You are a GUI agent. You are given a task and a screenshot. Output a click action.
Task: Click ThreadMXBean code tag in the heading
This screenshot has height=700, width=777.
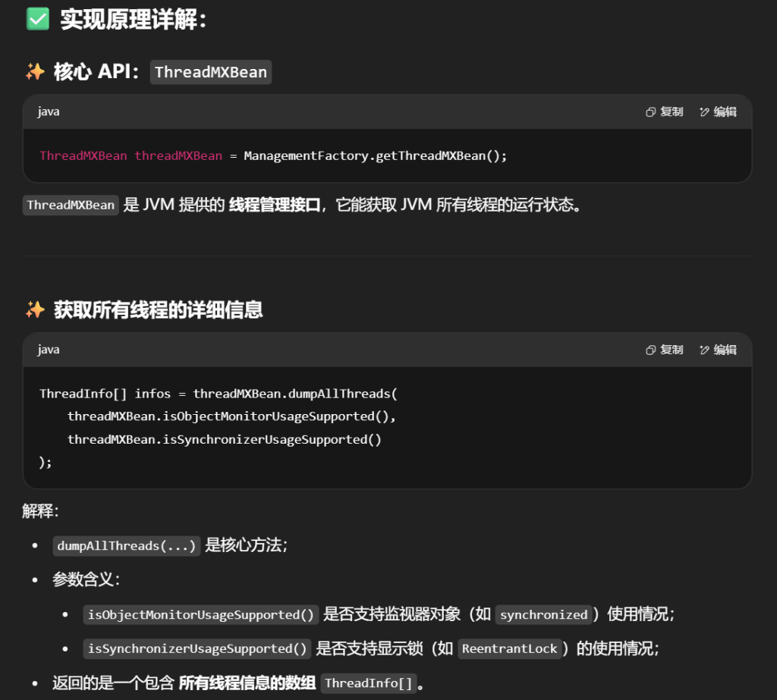point(210,72)
